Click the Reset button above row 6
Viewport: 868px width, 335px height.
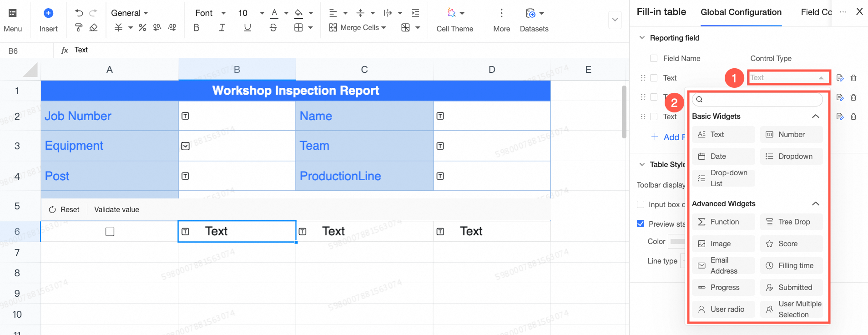tap(64, 209)
